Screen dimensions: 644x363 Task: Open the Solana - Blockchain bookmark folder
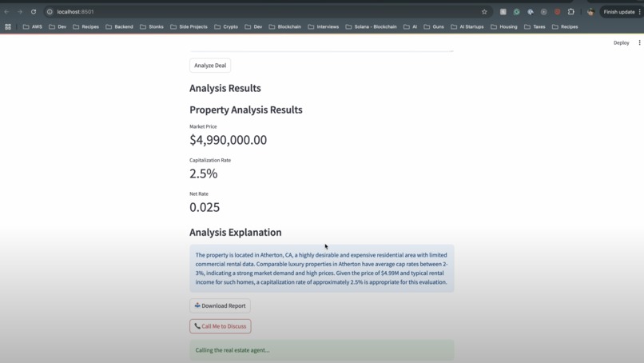click(371, 26)
